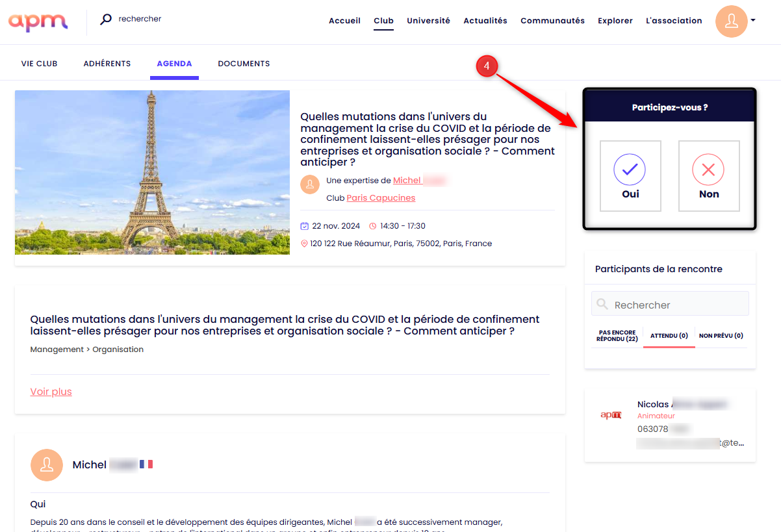Click the time 14:30 - 17:30

tap(403, 226)
